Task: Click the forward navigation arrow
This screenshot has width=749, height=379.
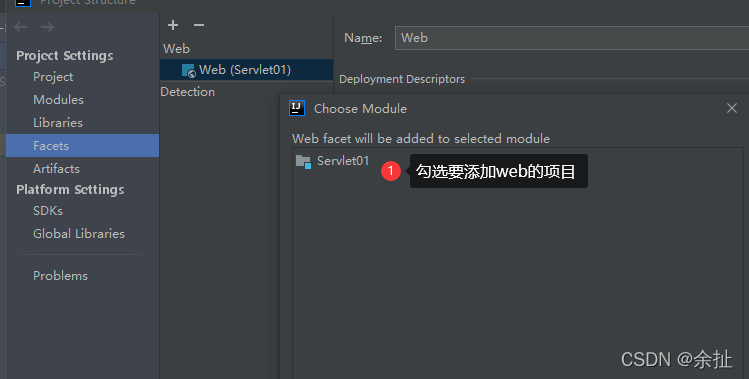Action: 47,27
